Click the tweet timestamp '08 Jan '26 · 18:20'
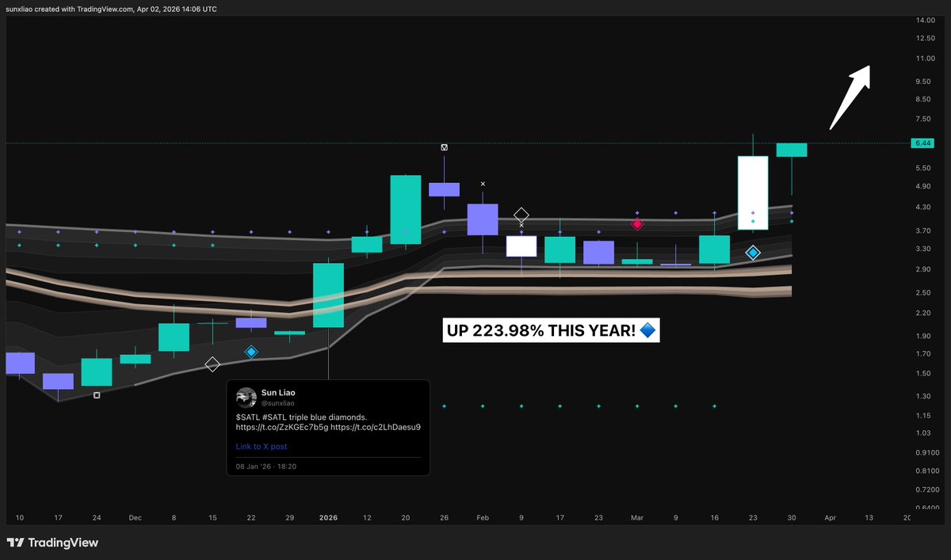This screenshot has width=951, height=560. tap(266, 467)
